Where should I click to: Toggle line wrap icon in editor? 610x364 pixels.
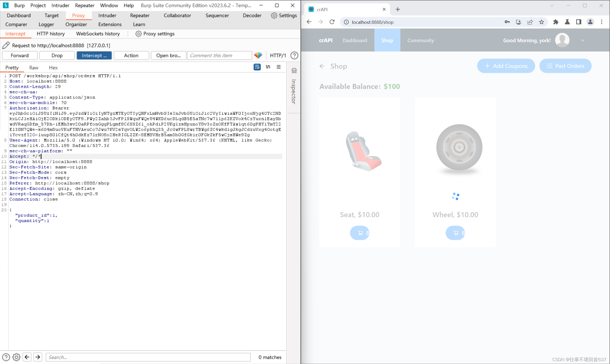click(257, 67)
